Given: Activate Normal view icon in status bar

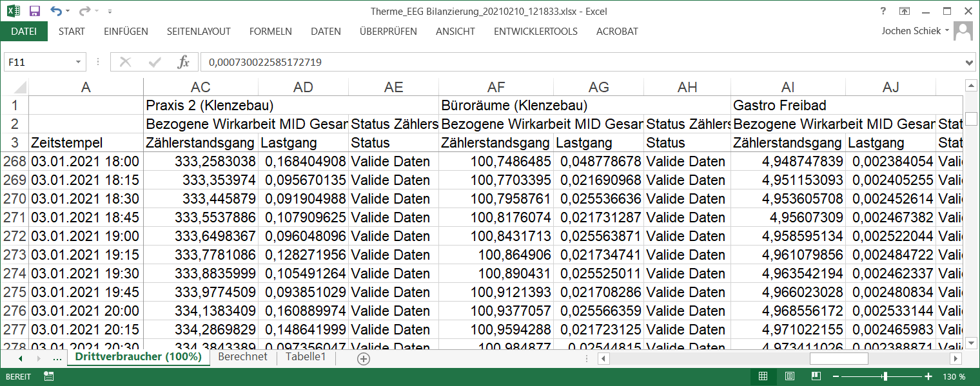Looking at the screenshot, I should (x=763, y=375).
